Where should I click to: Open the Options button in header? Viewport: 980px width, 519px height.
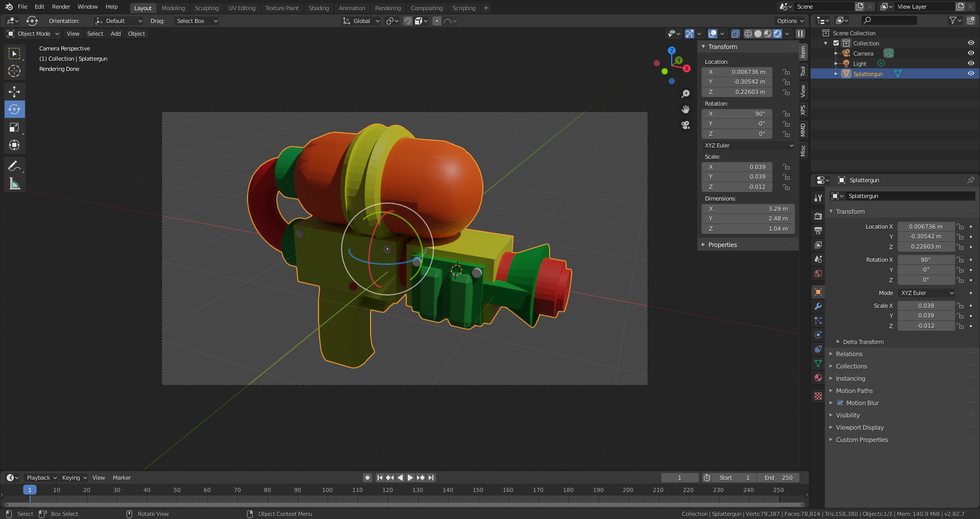pos(790,21)
